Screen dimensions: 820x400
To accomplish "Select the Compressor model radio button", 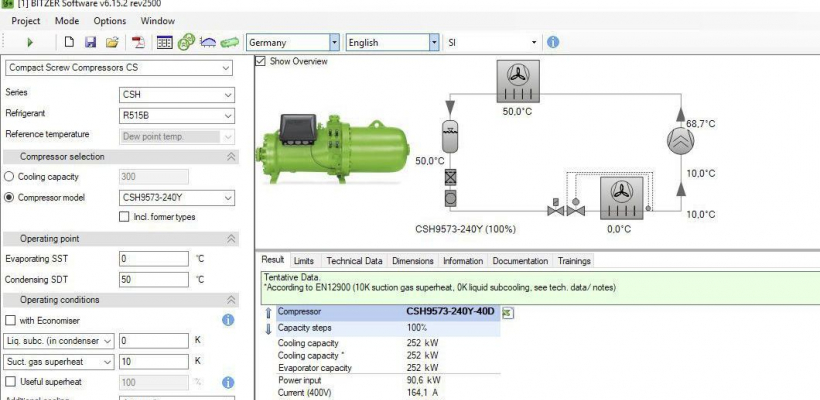I will click(x=9, y=198).
